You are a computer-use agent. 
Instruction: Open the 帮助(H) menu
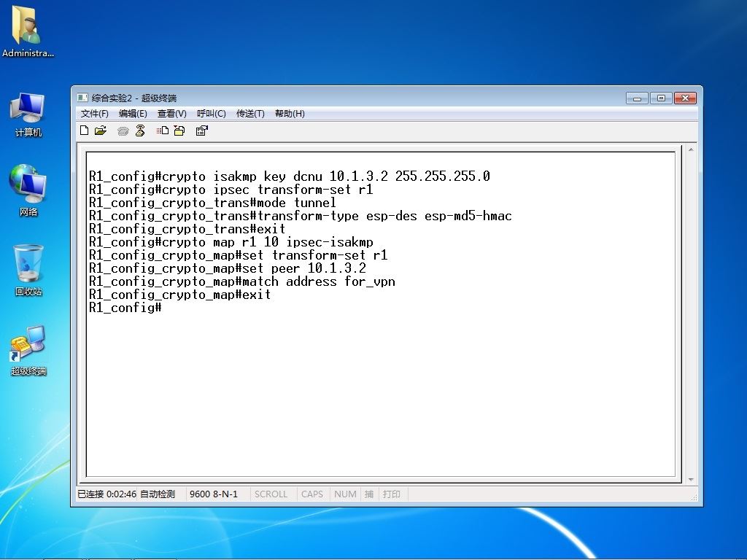[290, 113]
